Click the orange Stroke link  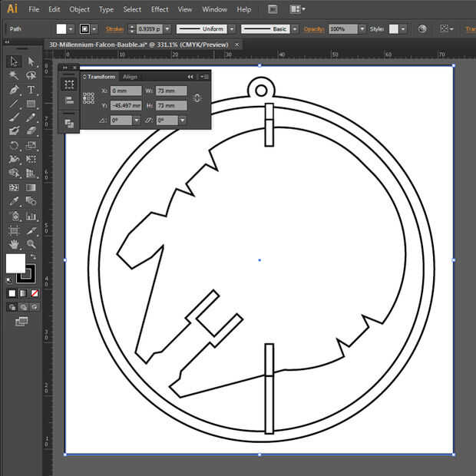pos(114,29)
